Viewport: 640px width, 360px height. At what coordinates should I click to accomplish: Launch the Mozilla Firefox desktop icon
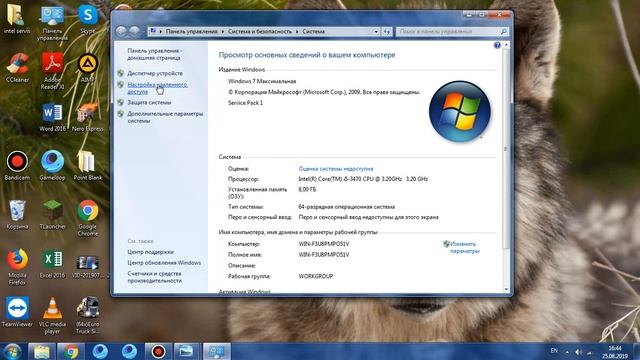(x=17, y=267)
